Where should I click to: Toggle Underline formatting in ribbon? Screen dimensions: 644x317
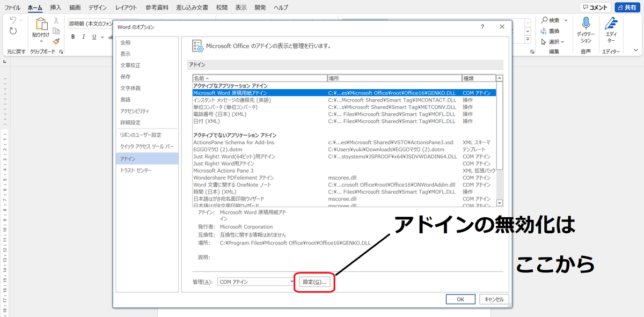coord(94,37)
